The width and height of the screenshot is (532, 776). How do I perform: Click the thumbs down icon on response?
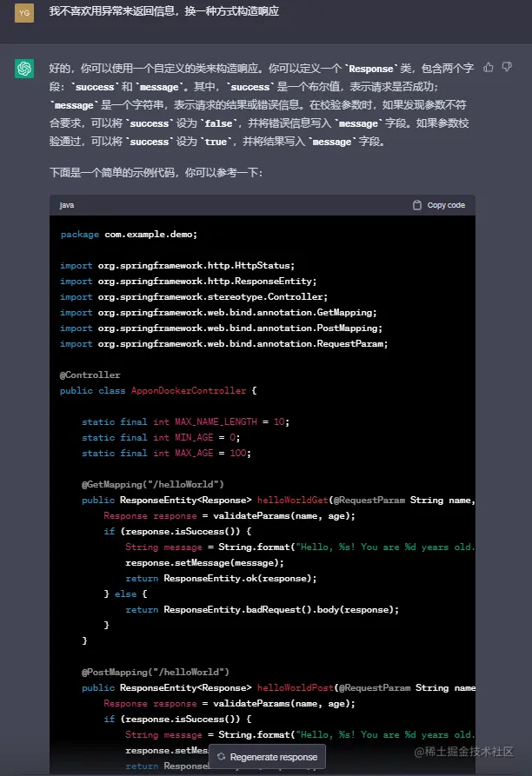(x=507, y=67)
